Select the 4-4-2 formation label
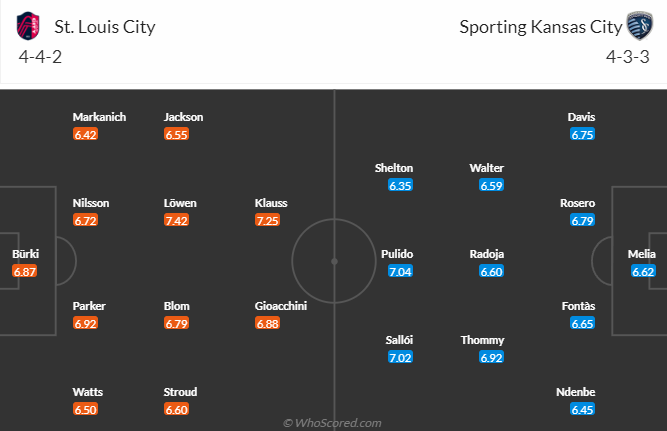667x431 pixels. (x=40, y=57)
